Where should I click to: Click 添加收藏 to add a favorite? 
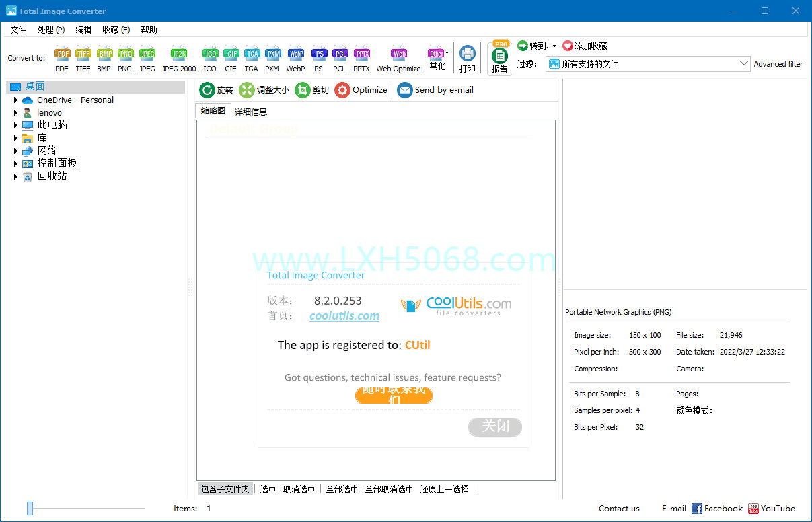pos(585,46)
